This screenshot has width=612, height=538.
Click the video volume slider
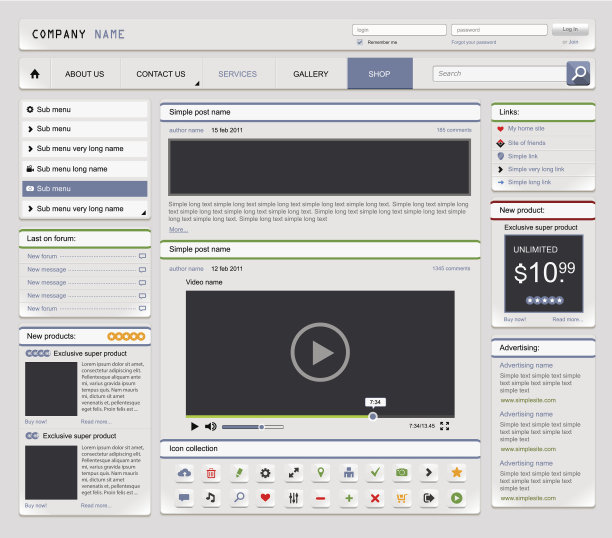(x=251, y=427)
